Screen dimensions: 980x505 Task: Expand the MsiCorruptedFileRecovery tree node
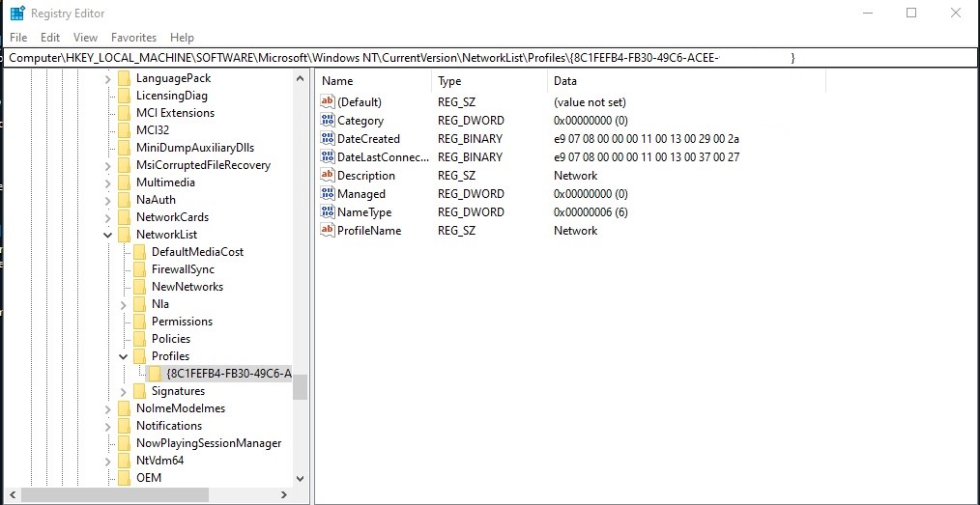click(107, 165)
